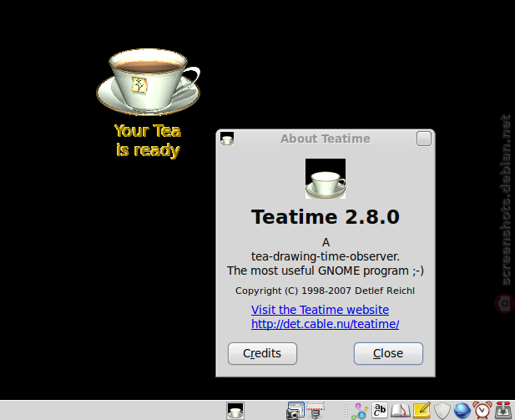This screenshot has height=420, width=515.
Task: Open the yellow sticky notes pencil icon
Action: click(x=422, y=411)
